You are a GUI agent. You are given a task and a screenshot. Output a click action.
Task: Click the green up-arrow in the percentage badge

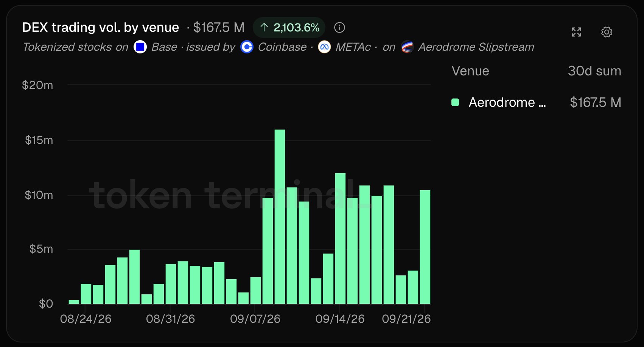coord(264,28)
